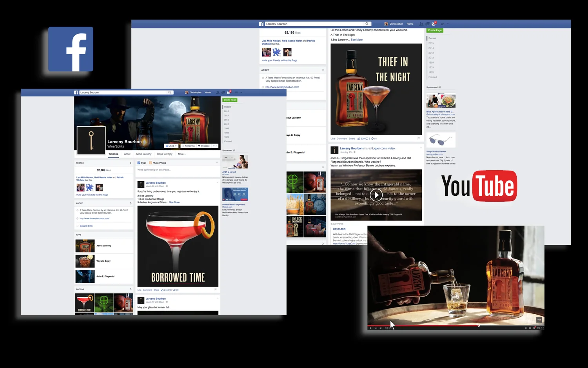588x368 pixels.
Task: Click Home in the front Facebook window
Action: 208,93
